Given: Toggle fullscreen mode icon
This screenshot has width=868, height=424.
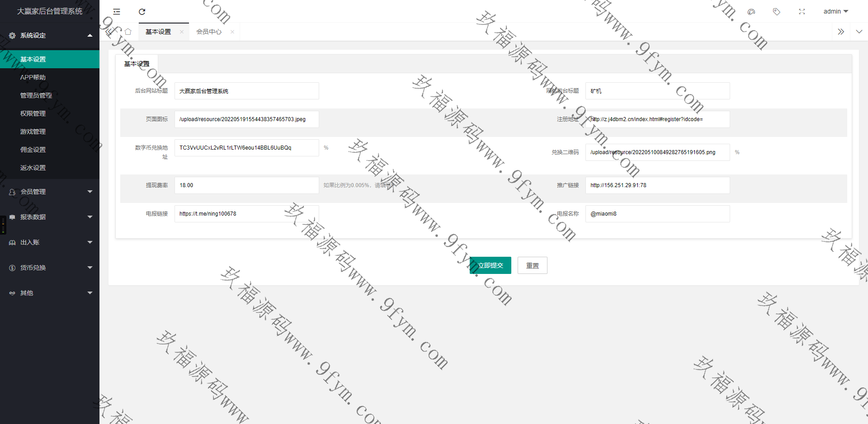Looking at the screenshot, I should [x=802, y=12].
